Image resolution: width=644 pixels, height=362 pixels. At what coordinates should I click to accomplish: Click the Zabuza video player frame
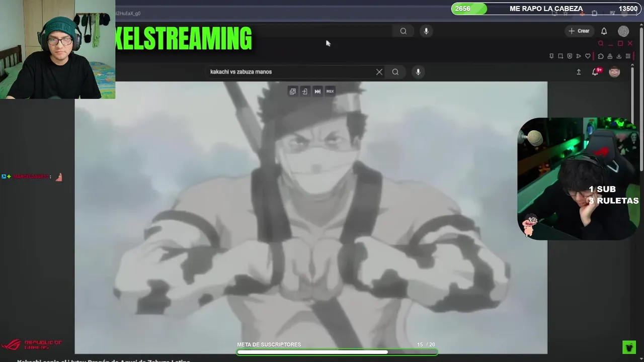[311, 218]
